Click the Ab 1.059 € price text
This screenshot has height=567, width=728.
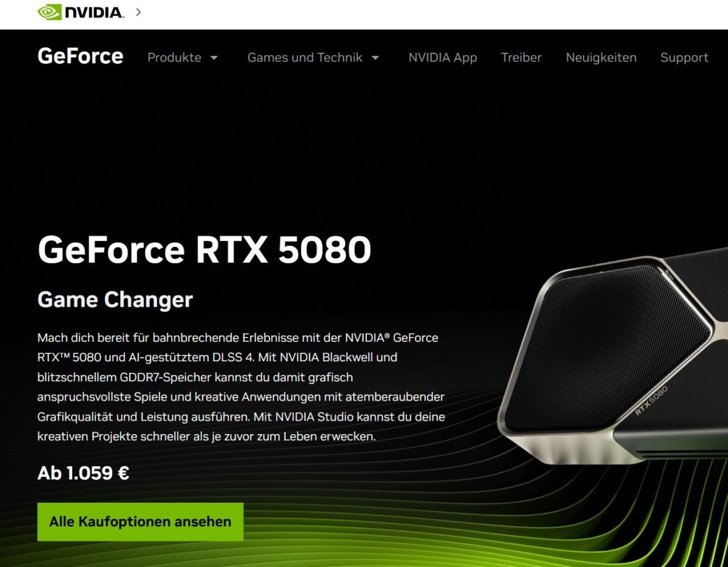coord(83,473)
